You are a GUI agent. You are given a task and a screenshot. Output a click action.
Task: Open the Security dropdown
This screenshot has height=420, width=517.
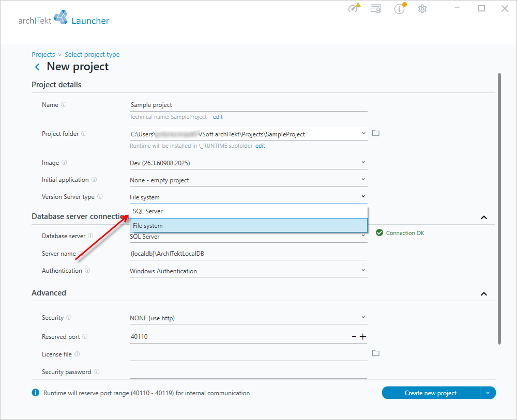click(x=363, y=318)
